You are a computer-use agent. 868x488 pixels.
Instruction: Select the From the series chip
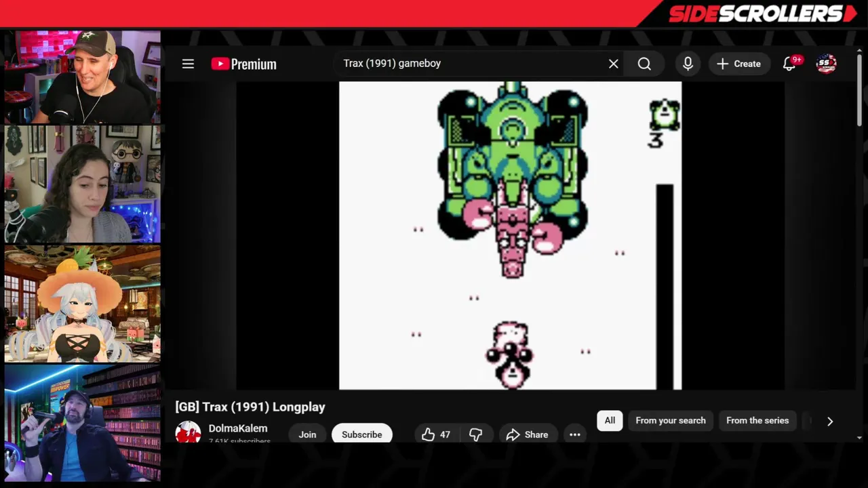pyautogui.click(x=757, y=420)
